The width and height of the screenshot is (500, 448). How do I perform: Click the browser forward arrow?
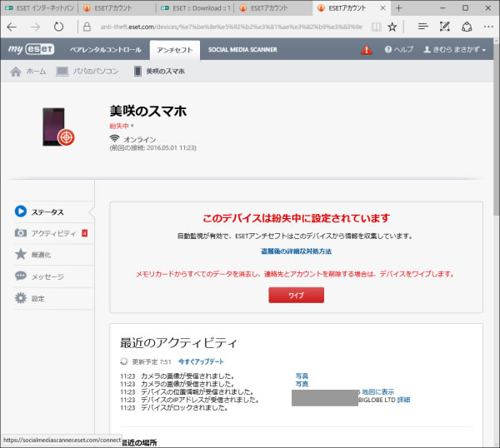35,27
